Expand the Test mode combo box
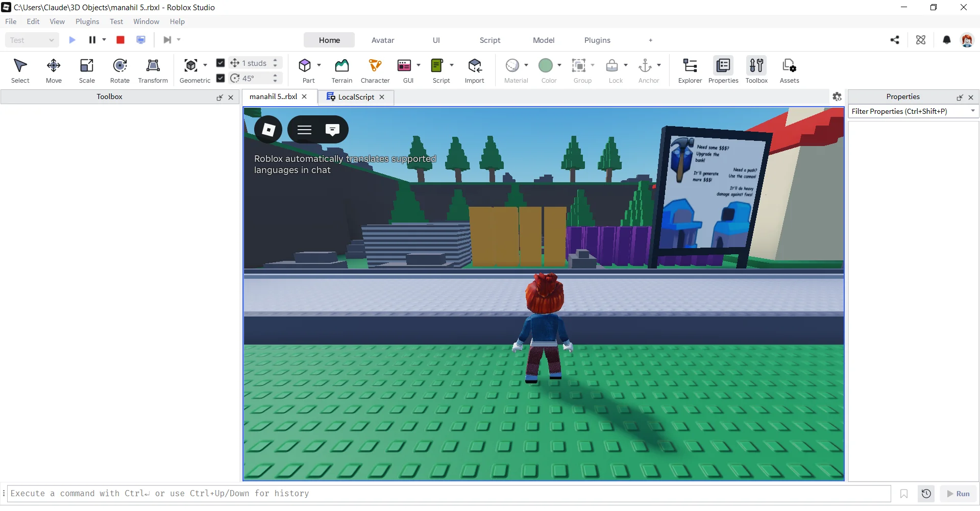Image resolution: width=980 pixels, height=511 pixels. click(32, 40)
